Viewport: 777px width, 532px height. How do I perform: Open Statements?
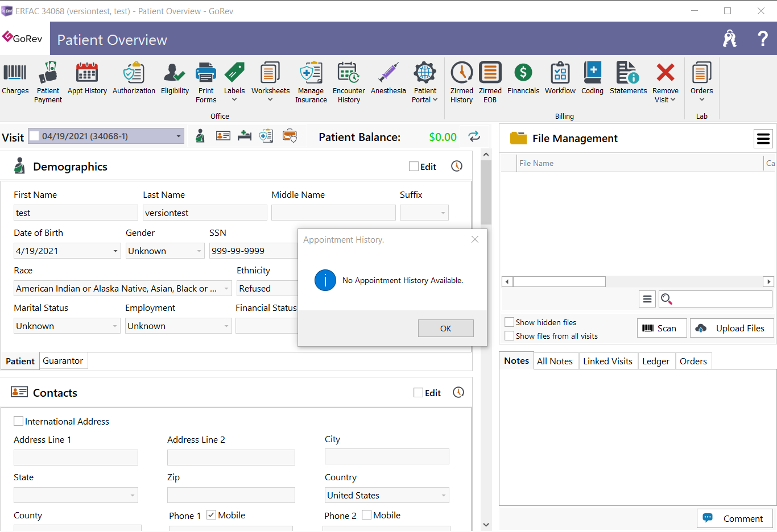click(628, 78)
